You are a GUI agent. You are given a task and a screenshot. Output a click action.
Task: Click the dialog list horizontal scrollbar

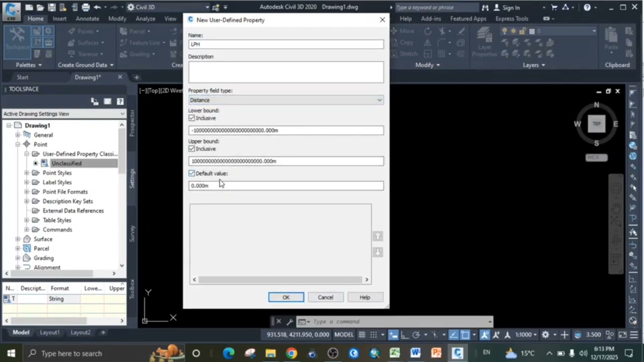(280, 280)
